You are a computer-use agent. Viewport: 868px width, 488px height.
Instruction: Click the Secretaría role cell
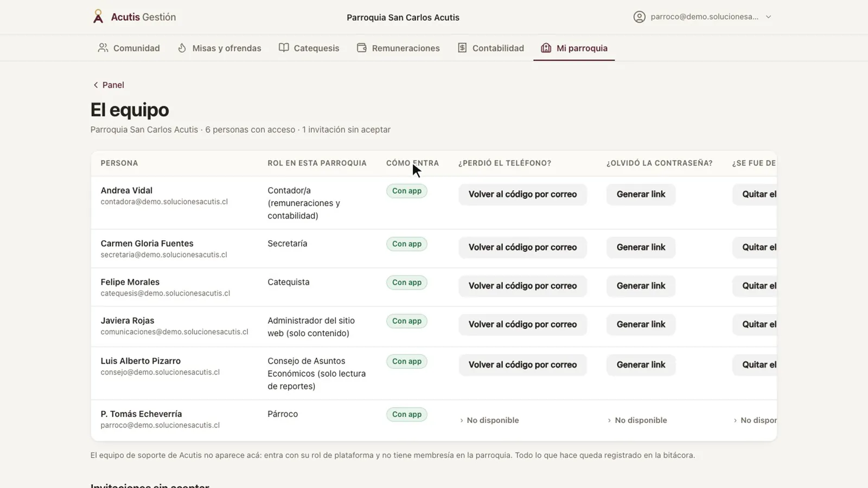(x=288, y=243)
